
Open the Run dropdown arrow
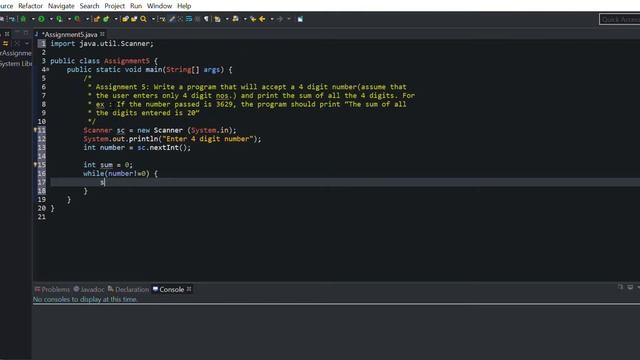(51, 19)
